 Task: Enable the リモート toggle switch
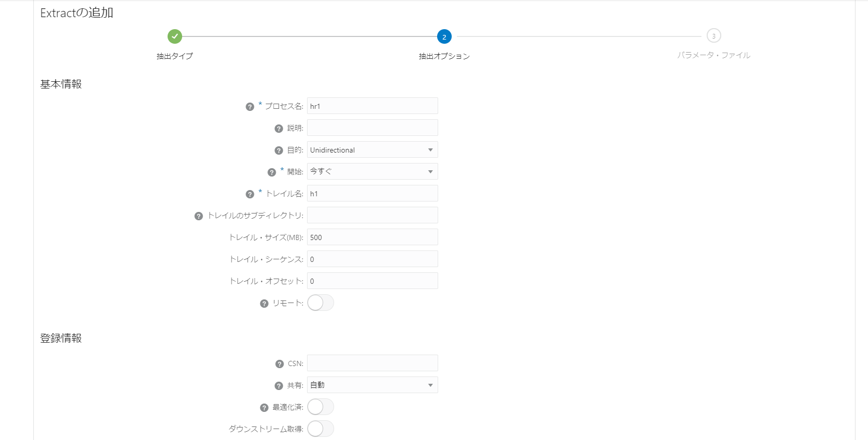click(x=320, y=303)
